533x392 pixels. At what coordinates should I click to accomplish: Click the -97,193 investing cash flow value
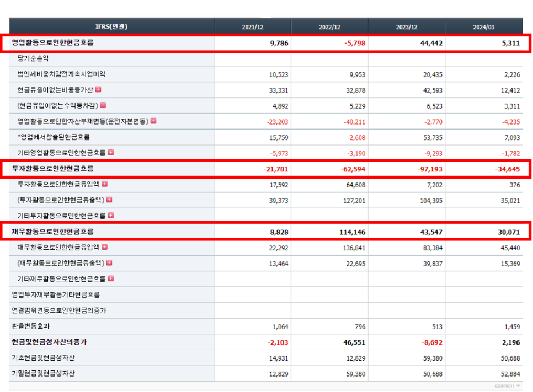pos(430,169)
